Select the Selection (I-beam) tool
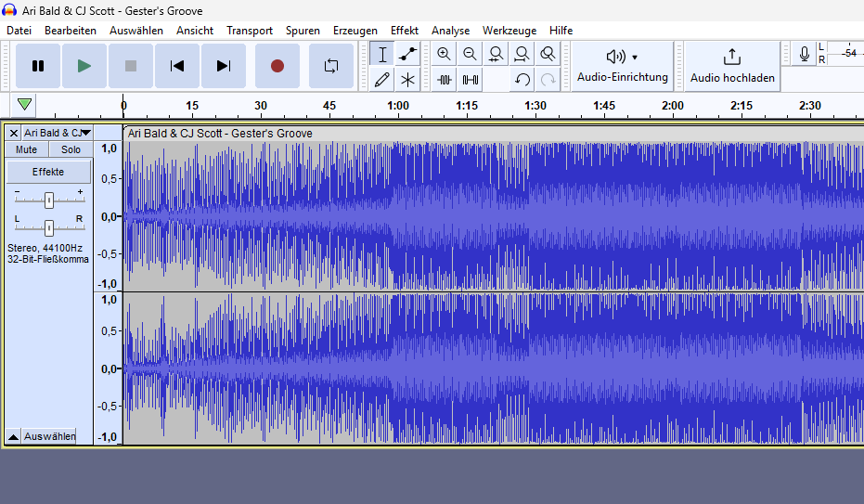Screen dimensions: 864x504 381,54
